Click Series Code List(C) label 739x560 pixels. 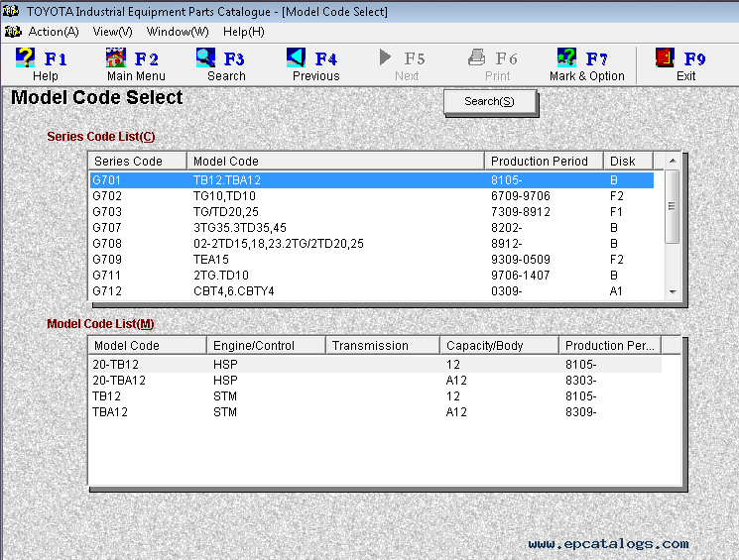tap(101, 137)
